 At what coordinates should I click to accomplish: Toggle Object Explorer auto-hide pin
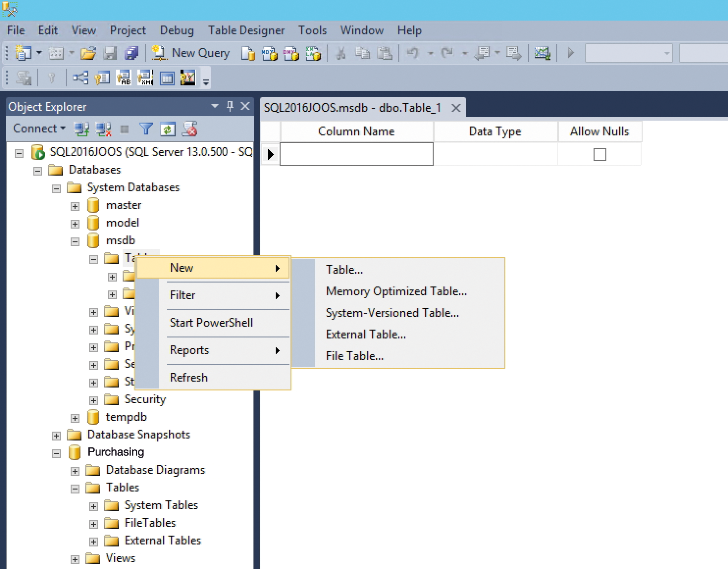(230, 106)
